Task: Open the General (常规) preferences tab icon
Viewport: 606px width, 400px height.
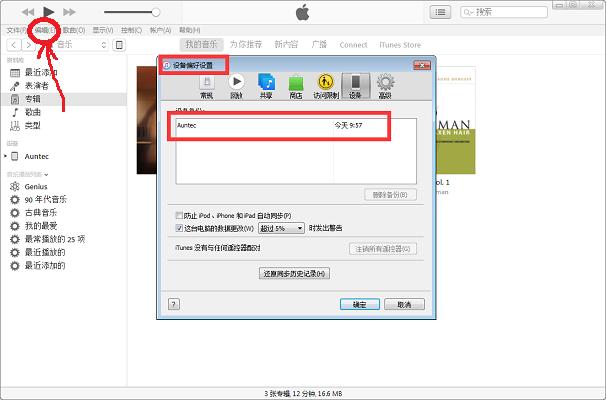Action: [207, 87]
